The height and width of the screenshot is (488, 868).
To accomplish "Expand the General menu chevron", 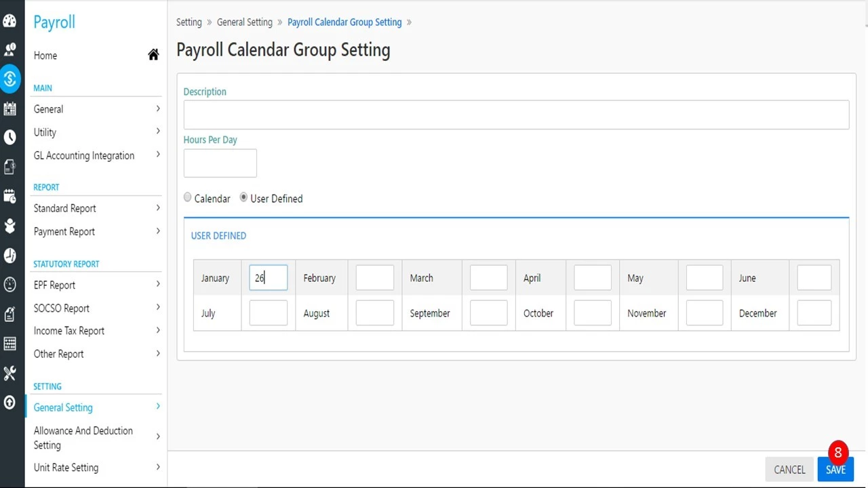I will [158, 108].
